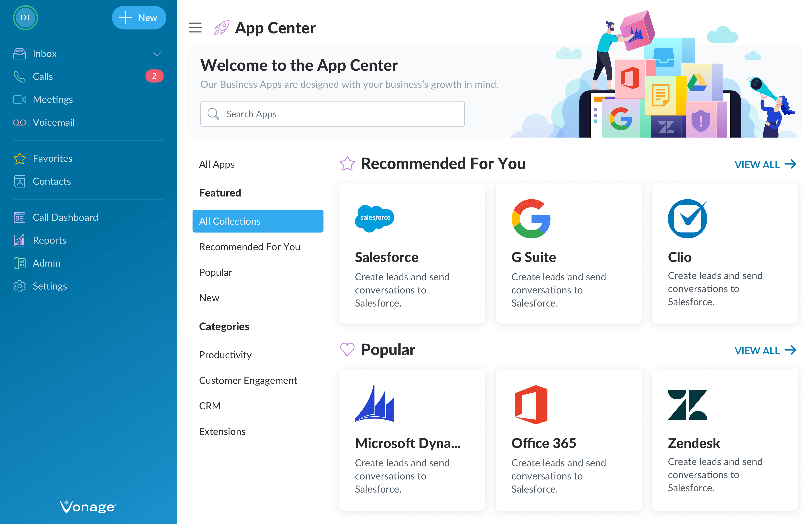Image resolution: width=812 pixels, height=524 pixels.
Task: Open Admin label in sidebar
Action: click(47, 263)
